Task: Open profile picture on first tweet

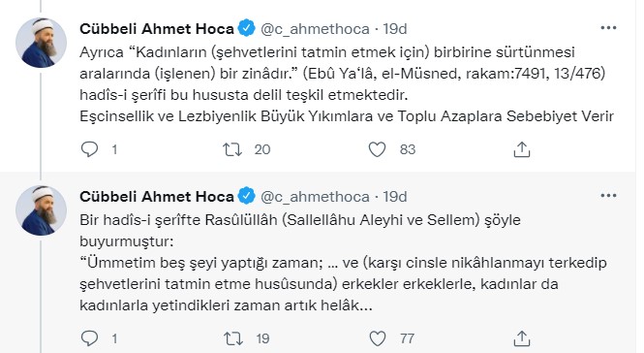Action: click(41, 43)
